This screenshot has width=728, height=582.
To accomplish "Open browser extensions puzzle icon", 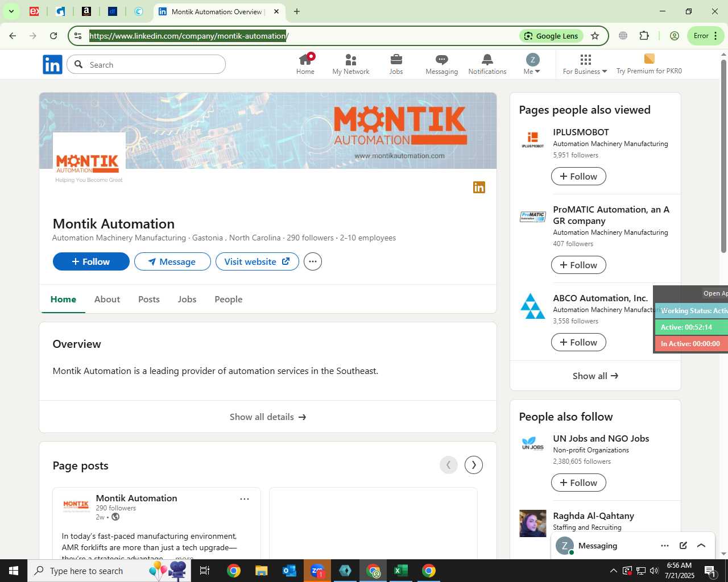I will (644, 36).
